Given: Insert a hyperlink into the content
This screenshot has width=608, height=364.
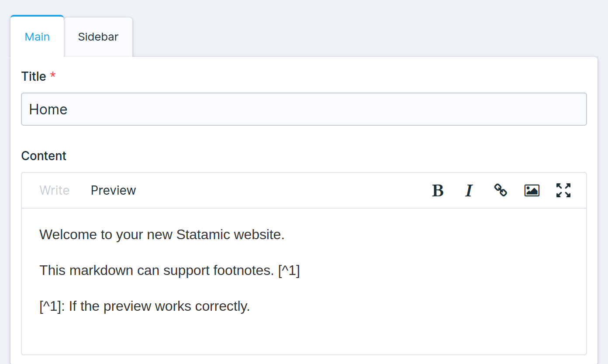Looking at the screenshot, I should click(x=500, y=190).
